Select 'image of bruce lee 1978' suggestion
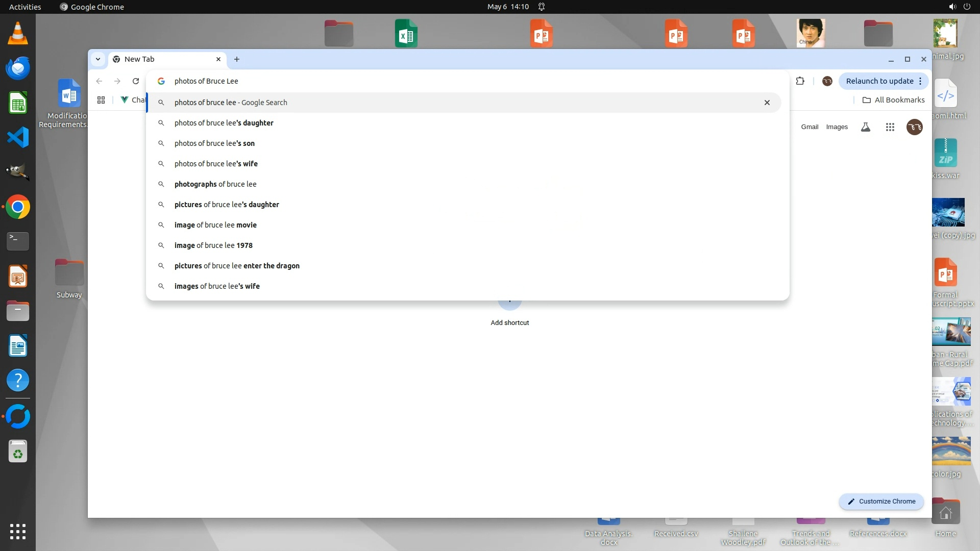Screen dimensions: 980x551 (x=213, y=245)
